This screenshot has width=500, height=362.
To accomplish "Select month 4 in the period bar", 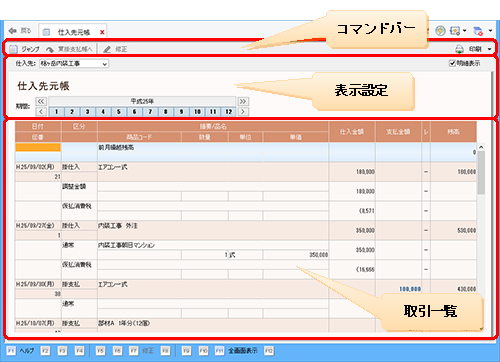I will (103, 112).
